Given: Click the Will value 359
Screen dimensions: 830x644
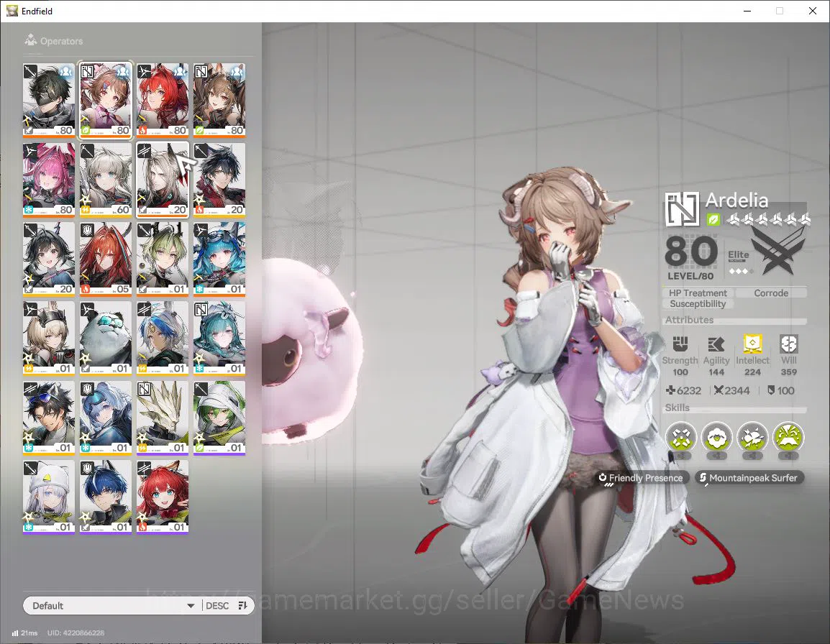Looking at the screenshot, I should [788, 372].
